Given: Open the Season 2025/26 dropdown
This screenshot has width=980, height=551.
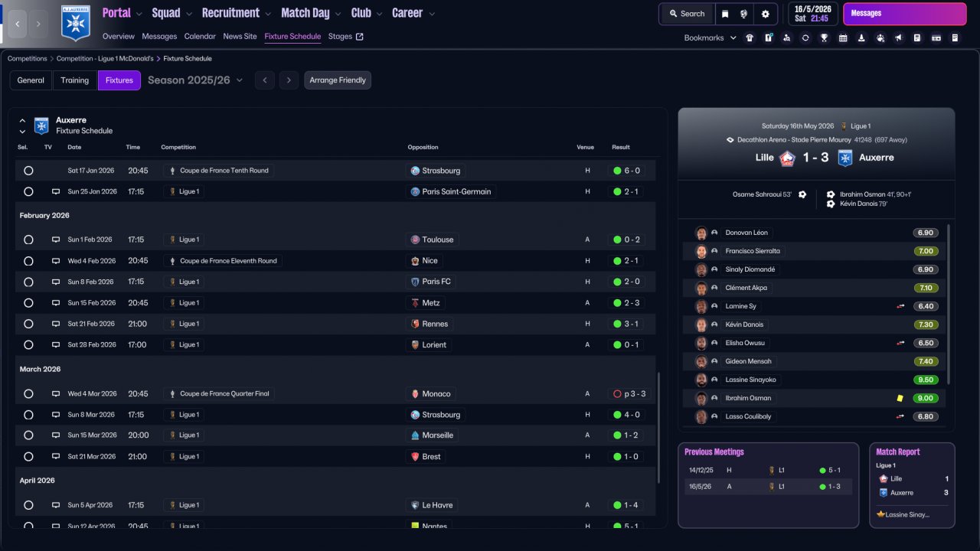Looking at the screenshot, I should [x=195, y=80].
